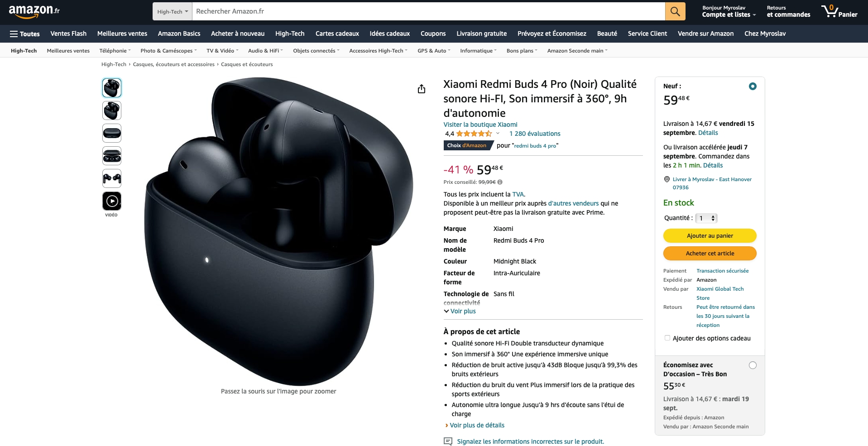Viewport: 868px width, 446px height.
Task: Click the share icon above product image
Action: coord(422,89)
